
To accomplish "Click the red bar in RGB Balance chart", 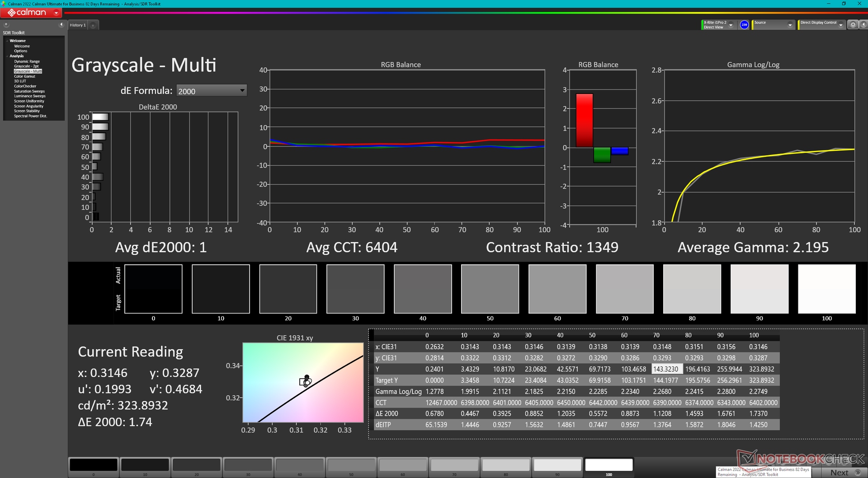I will pos(584,120).
